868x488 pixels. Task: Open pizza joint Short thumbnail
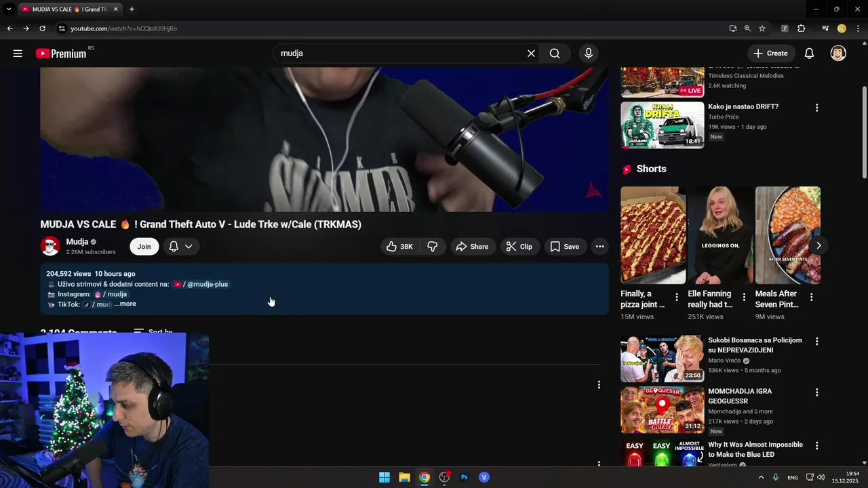[653, 235]
